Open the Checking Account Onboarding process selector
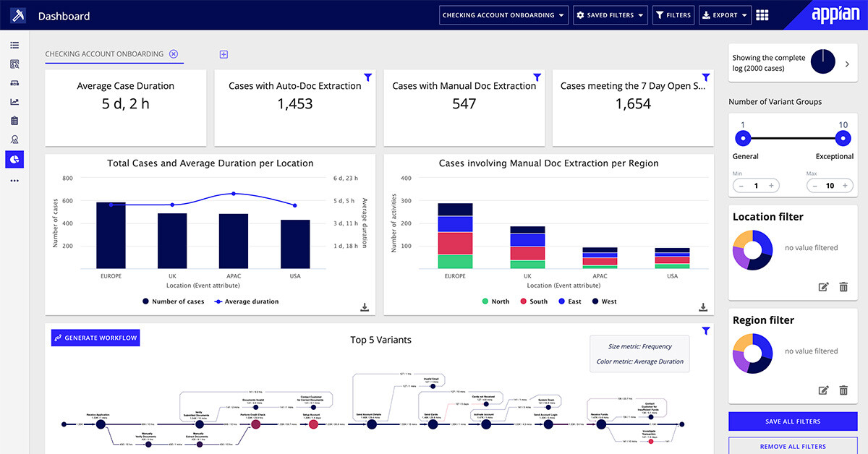Viewport: 868px width, 454px height. tap(503, 14)
